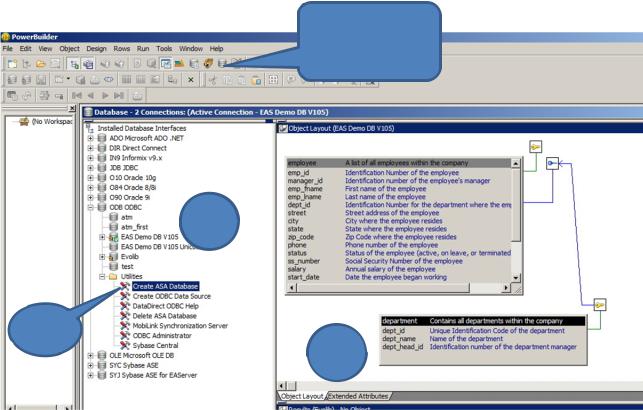Click the No Workspace icon in system tree
This screenshot has width=643, height=410.
[24, 121]
